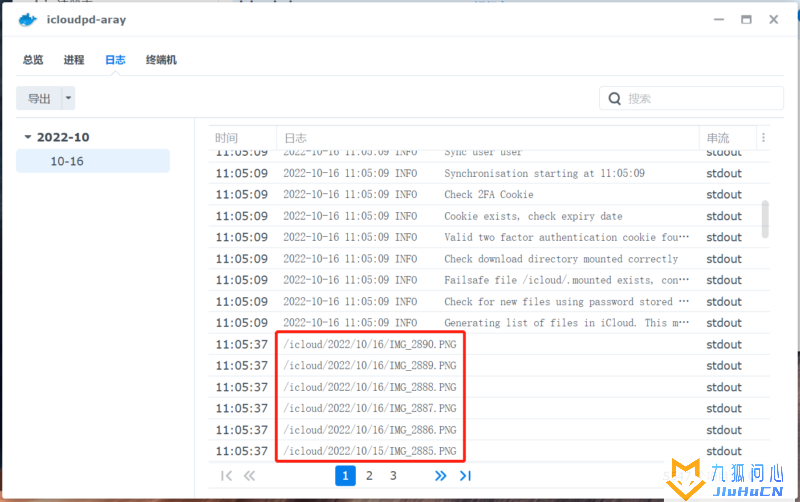Image resolution: width=800 pixels, height=502 pixels.
Task: Go to first page of logs
Action: pyautogui.click(x=226, y=476)
